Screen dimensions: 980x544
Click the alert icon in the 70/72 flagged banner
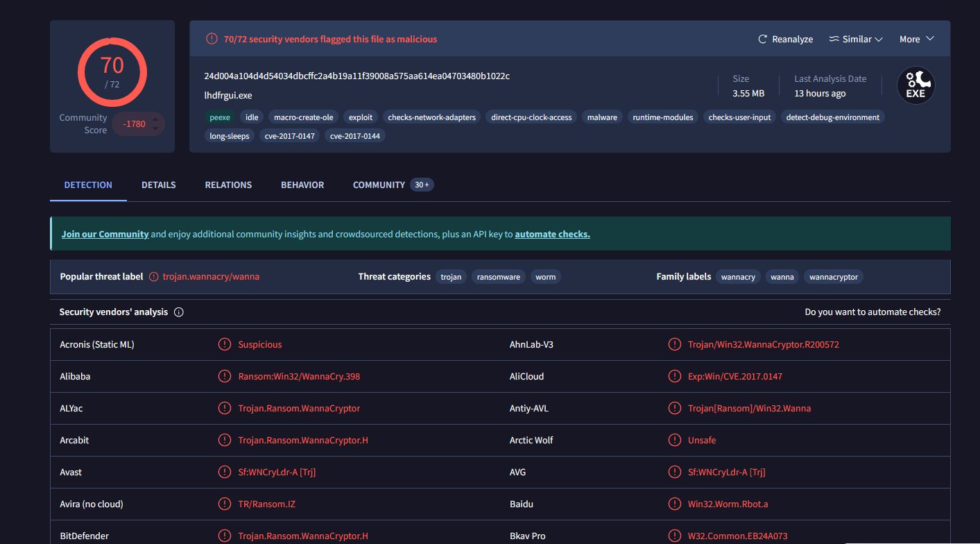212,39
